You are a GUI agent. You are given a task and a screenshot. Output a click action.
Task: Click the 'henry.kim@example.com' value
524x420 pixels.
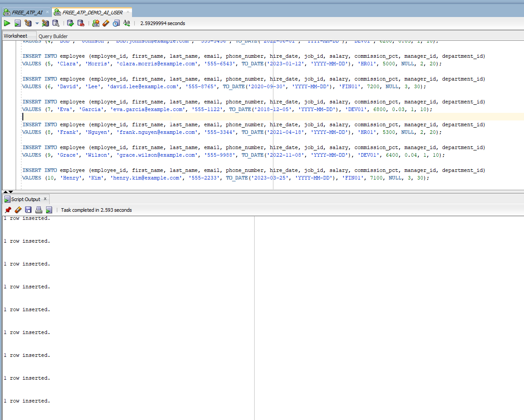[146, 178]
